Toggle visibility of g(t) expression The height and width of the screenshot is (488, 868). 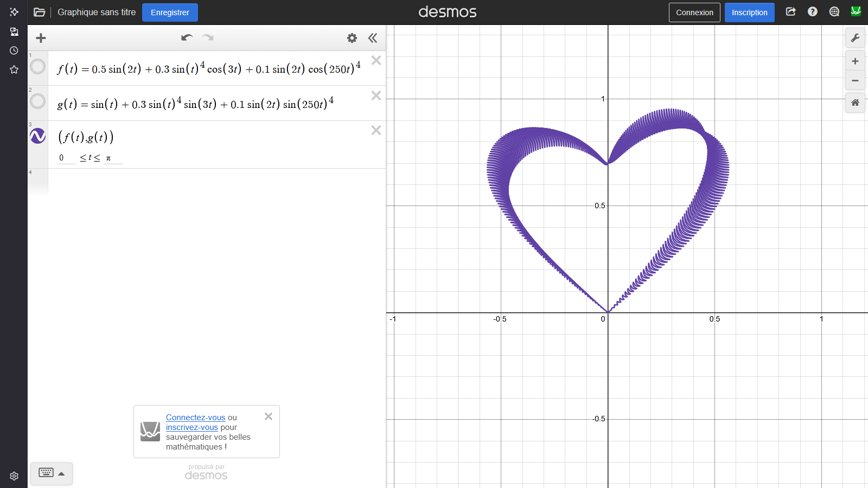coord(38,101)
